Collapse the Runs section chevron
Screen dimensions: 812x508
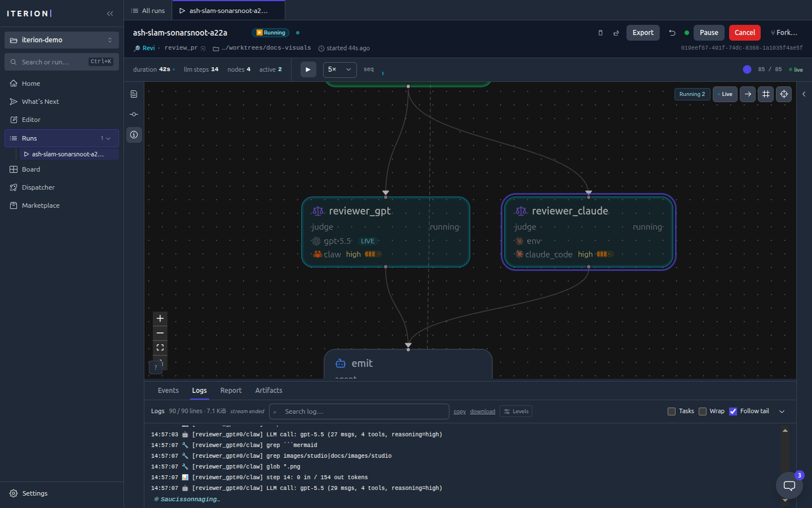108,138
